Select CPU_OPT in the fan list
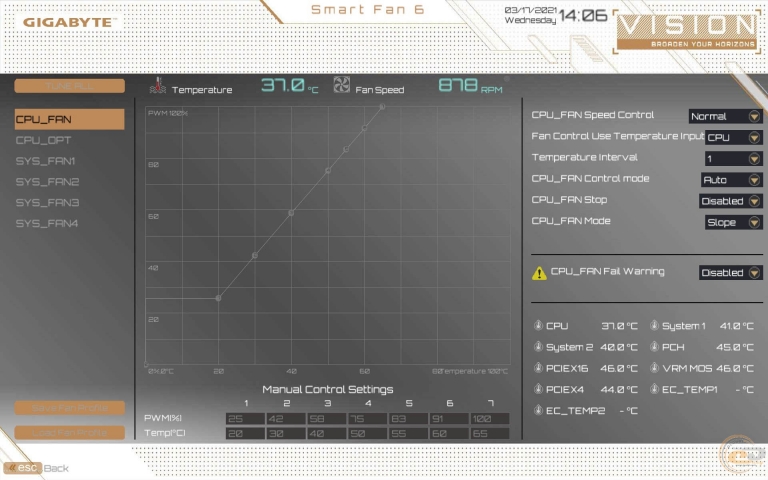 (44, 140)
